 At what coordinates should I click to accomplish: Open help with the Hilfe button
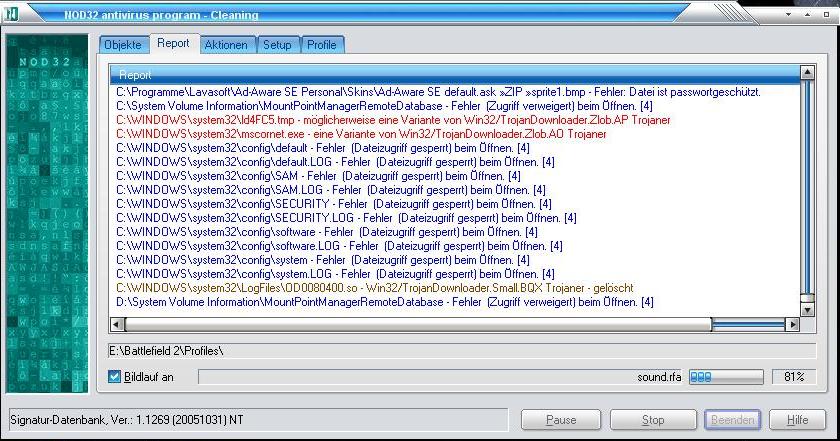pos(797,420)
